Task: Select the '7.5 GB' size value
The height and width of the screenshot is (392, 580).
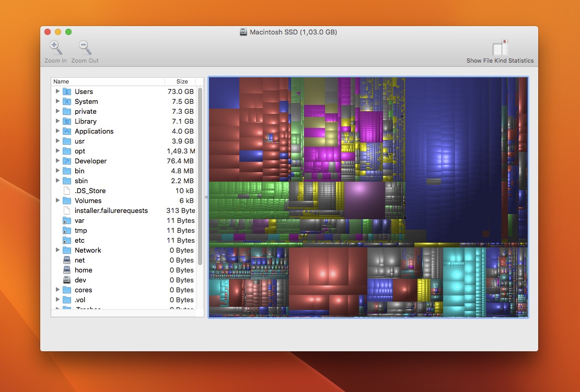Action: tap(183, 101)
